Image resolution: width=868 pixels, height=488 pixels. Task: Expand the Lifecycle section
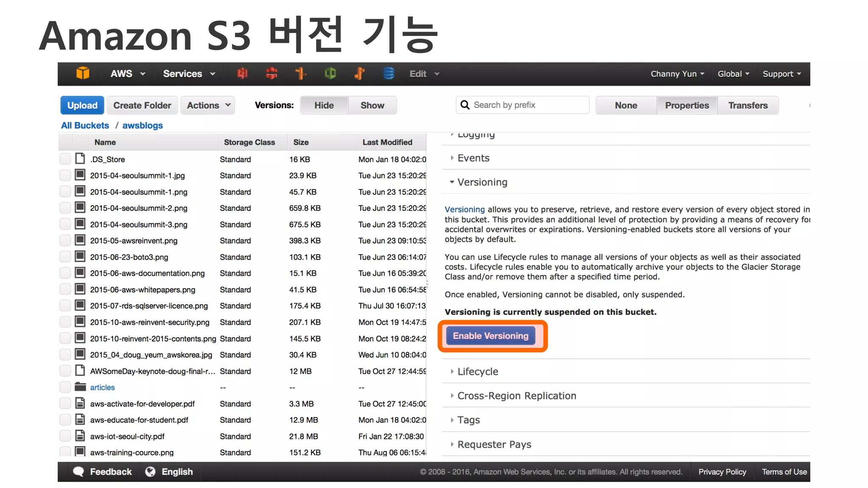(478, 372)
